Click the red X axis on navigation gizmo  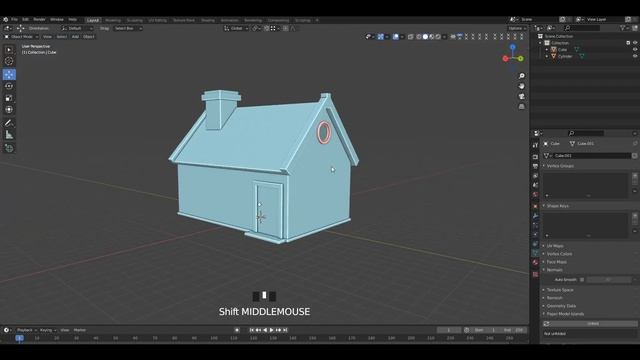tap(505, 59)
